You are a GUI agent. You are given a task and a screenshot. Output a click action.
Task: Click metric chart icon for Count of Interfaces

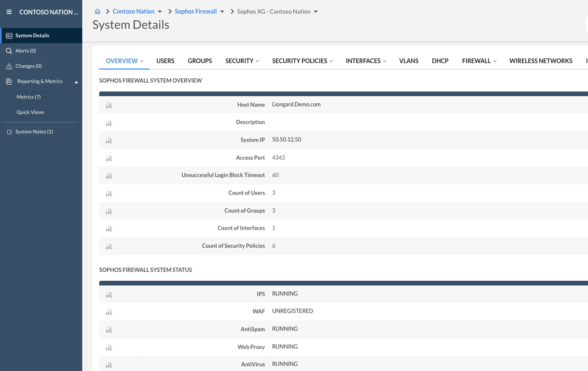click(109, 229)
